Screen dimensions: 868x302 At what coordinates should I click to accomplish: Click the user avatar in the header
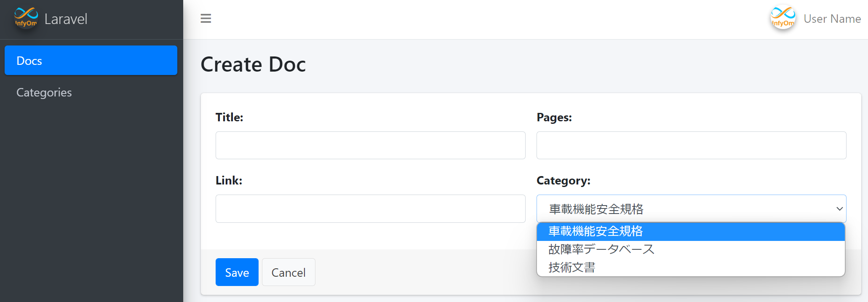[x=783, y=18]
